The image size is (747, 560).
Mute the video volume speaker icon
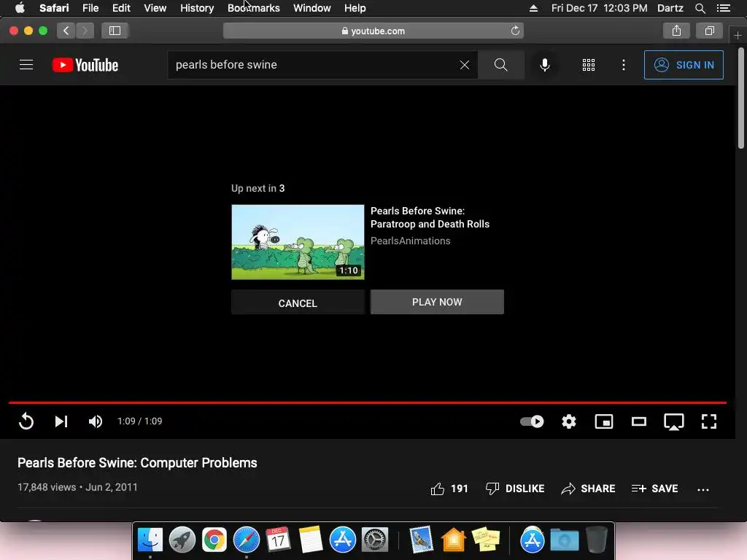96,421
